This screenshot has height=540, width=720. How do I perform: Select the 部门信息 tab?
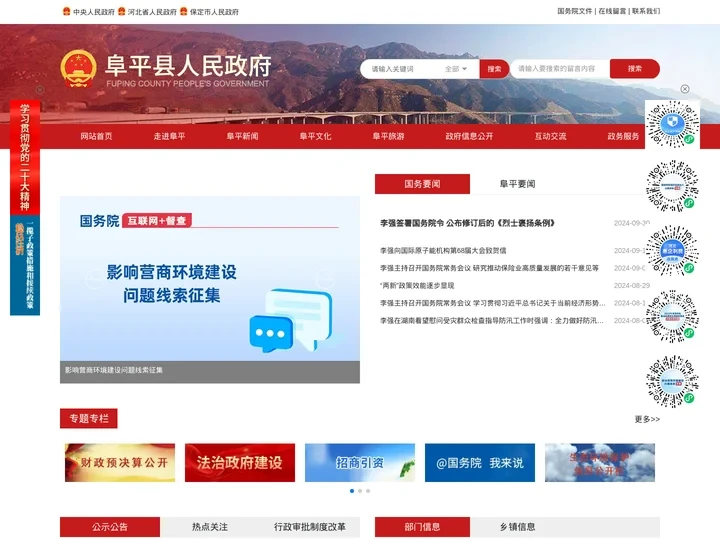[x=422, y=527]
